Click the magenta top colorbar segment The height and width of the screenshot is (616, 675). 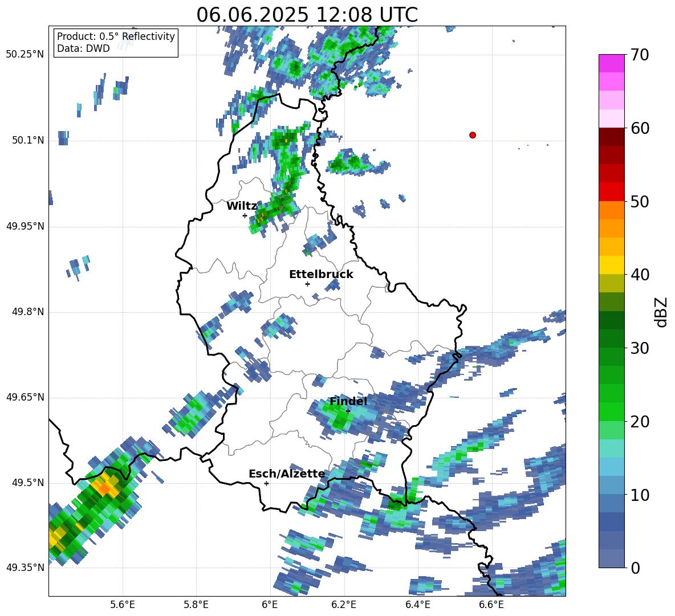611,63
